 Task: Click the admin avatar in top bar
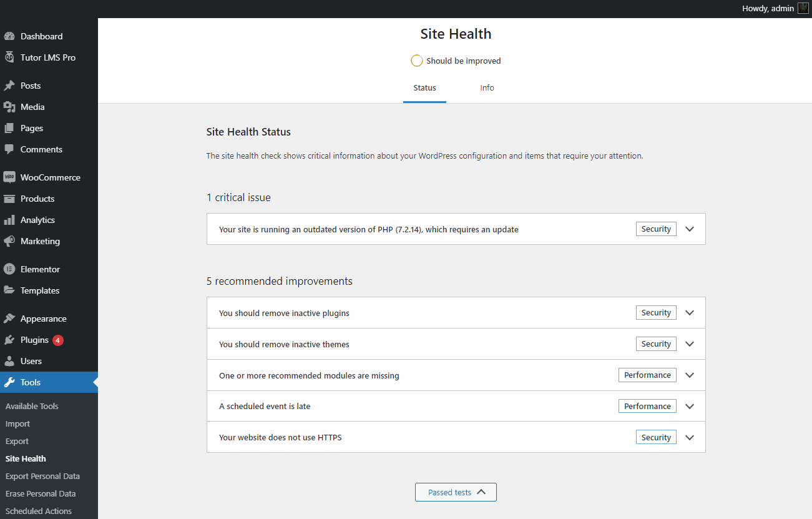point(803,8)
